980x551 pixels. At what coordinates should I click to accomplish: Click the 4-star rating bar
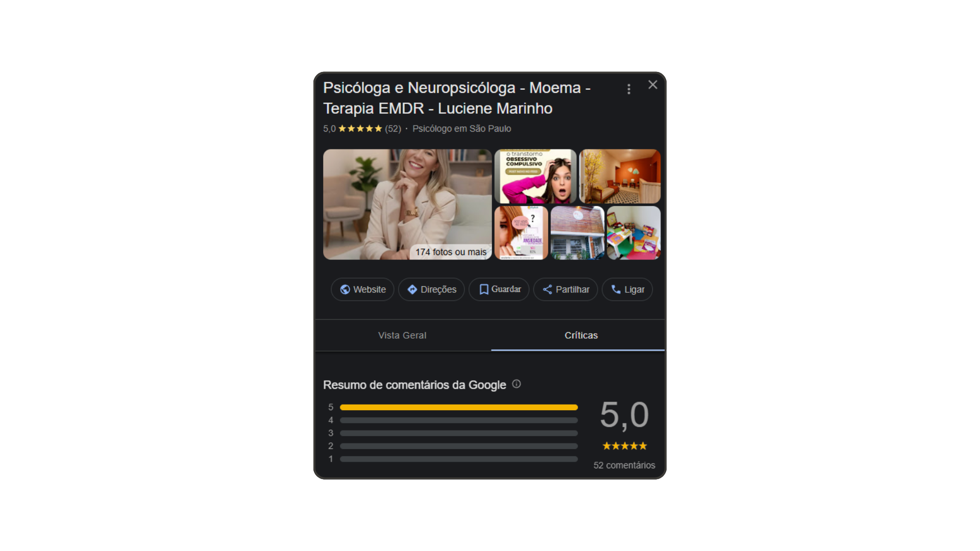(458, 420)
